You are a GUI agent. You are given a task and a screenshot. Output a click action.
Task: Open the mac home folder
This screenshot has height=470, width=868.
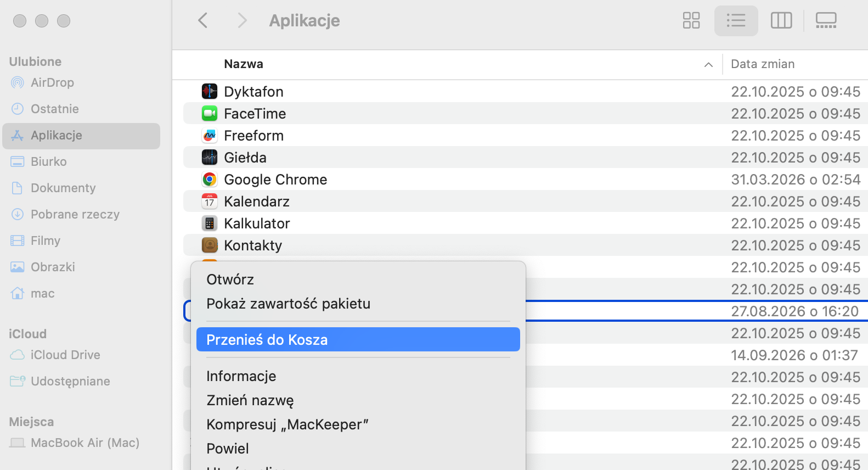81,293
